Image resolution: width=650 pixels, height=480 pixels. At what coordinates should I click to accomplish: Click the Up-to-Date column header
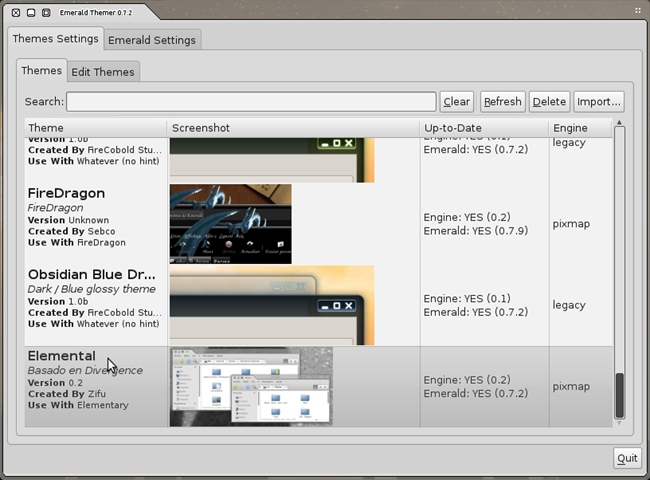pyautogui.click(x=483, y=128)
